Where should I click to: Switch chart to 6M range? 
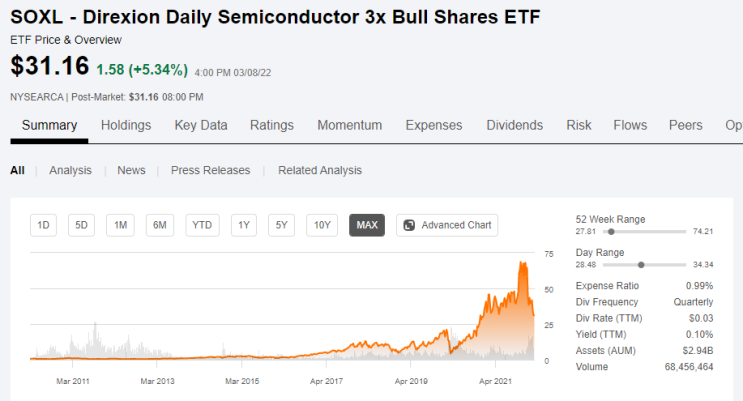click(x=159, y=225)
